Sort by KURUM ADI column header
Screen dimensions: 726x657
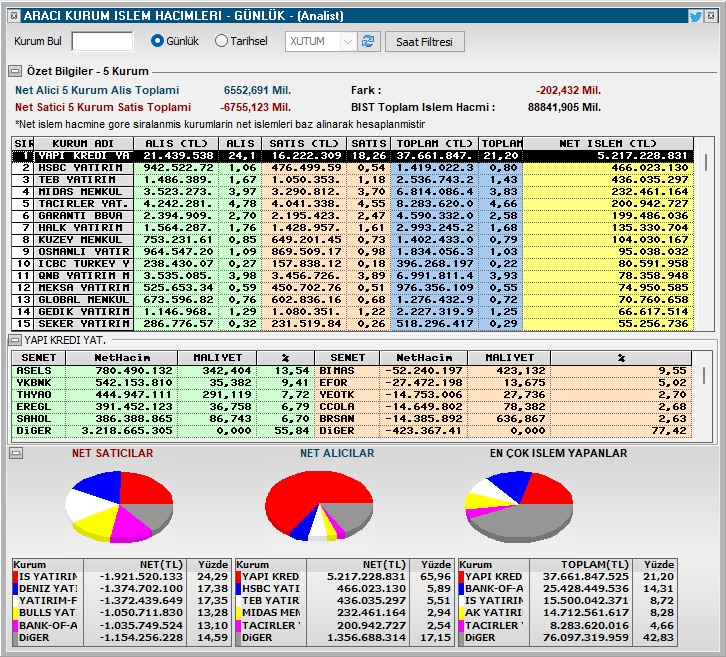(x=83, y=144)
